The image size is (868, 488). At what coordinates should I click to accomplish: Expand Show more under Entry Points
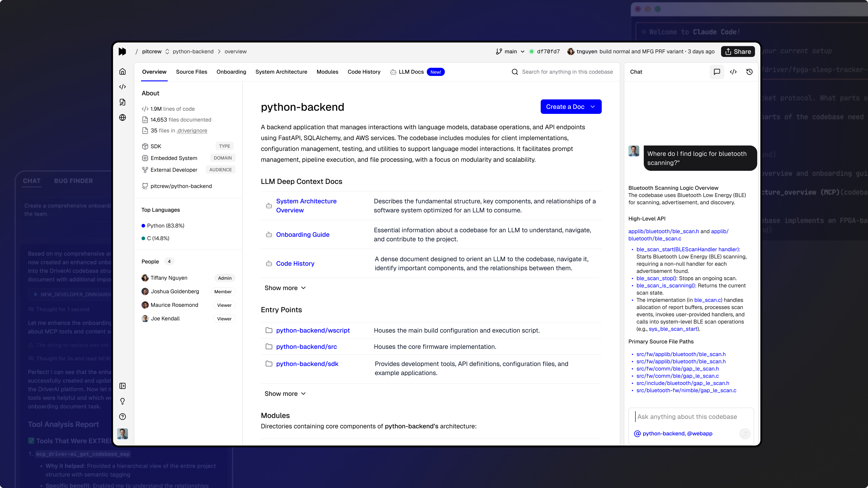point(285,394)
